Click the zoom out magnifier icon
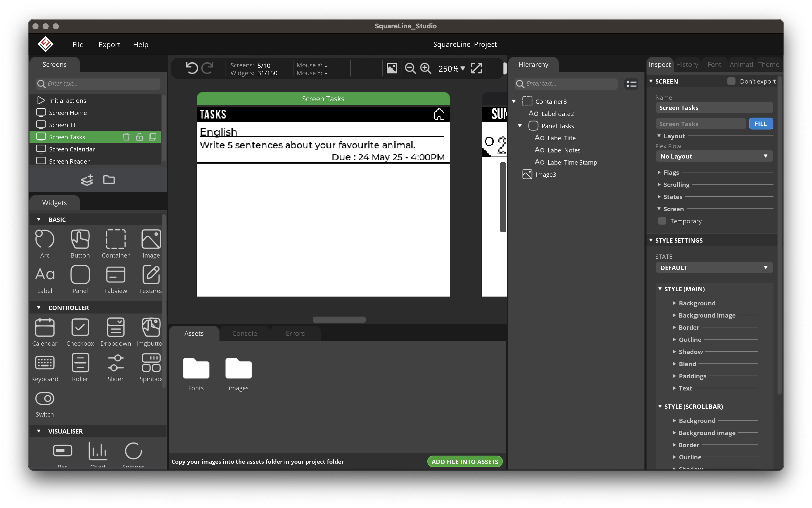The height and width of the screenshot is (508, 812). (x=410, y=69)
